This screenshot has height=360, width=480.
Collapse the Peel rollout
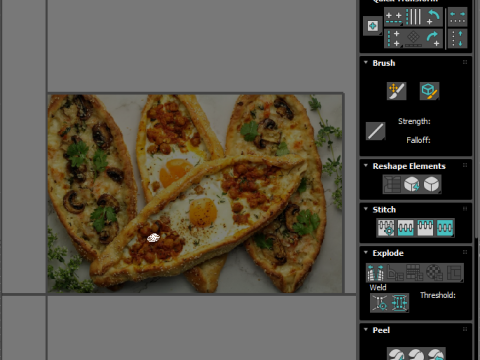point(366,329)
